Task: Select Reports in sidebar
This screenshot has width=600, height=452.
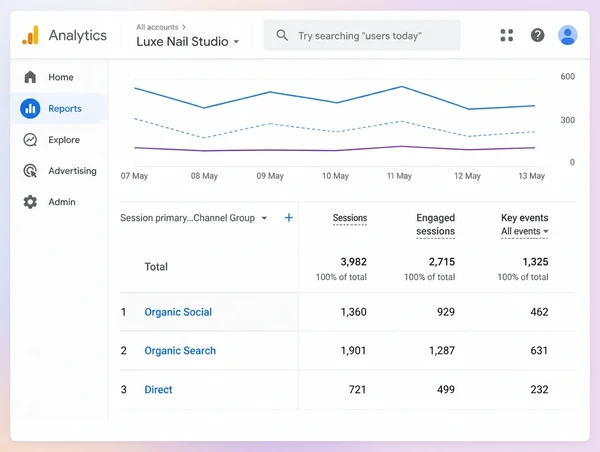Action: coord(59,108)
